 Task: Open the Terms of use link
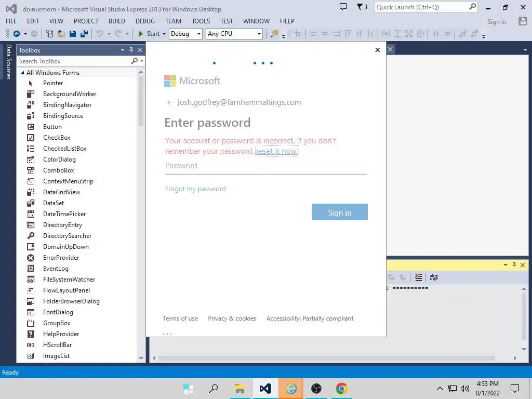(180, 318)
